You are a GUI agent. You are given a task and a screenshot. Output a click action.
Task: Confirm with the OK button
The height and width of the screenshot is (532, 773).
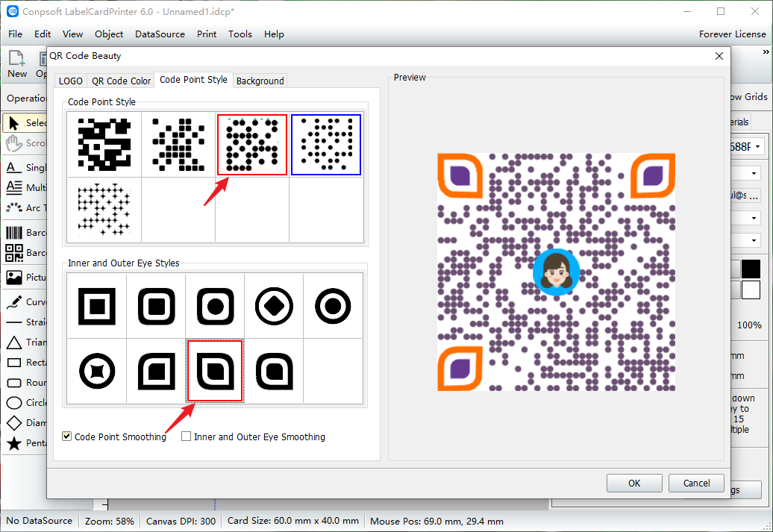click(634, 484)
